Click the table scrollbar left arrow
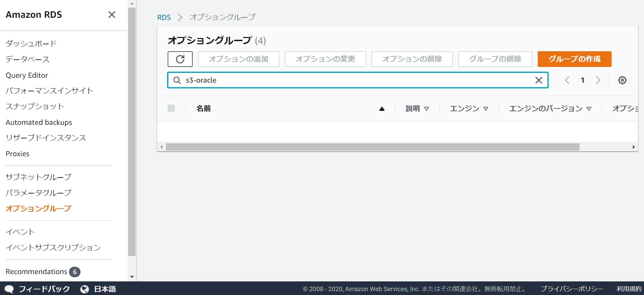The height and width of the screenshot is (295, 644). (x=161, y=147)
